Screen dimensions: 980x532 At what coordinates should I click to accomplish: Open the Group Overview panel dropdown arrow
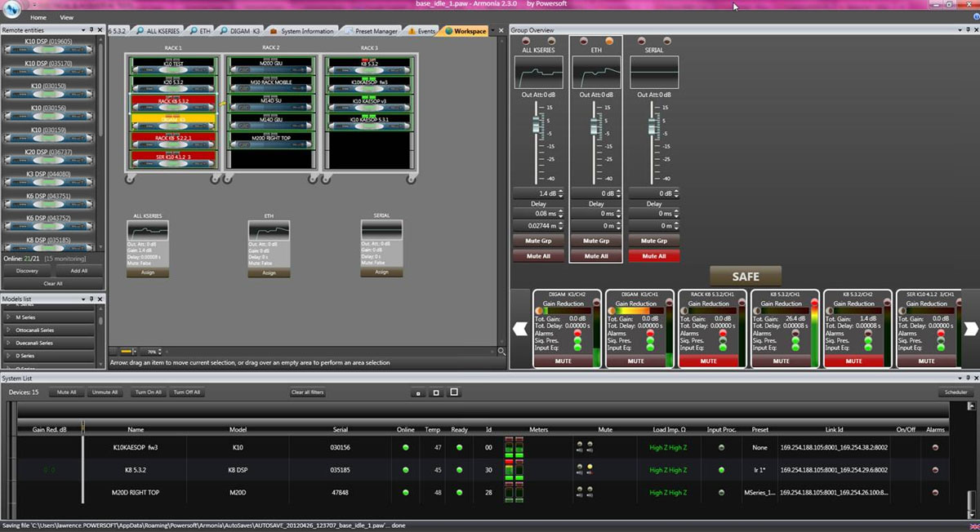coord(959,30)
